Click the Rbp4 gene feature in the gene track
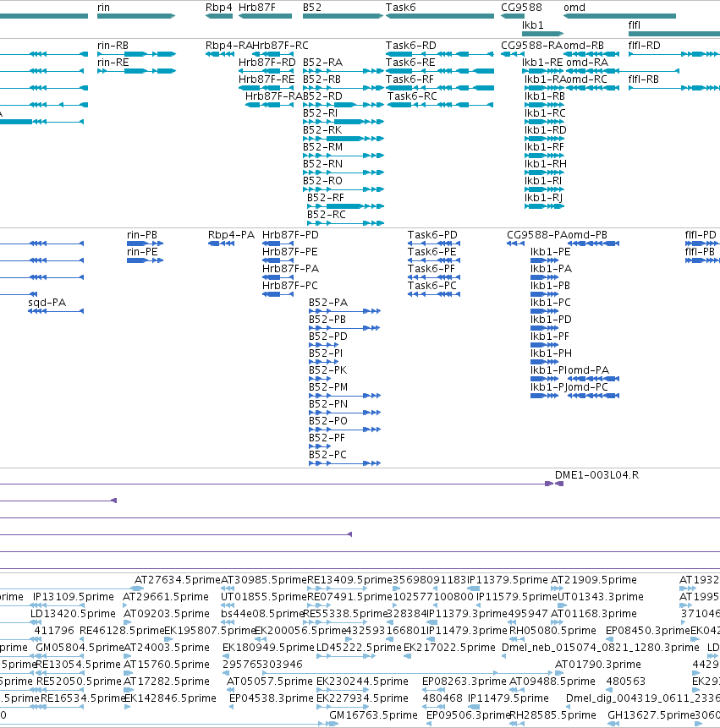Screen dimensions: 720x728 (219, 16)
